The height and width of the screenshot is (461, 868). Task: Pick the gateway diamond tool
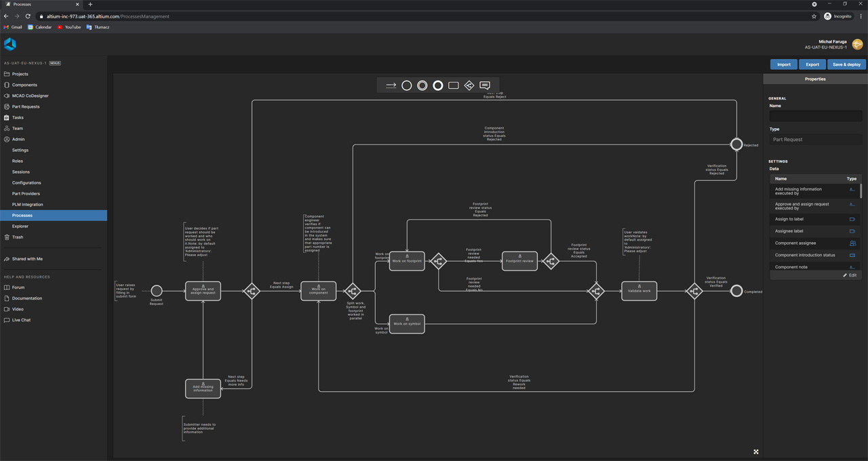click(x=469, y=85)
